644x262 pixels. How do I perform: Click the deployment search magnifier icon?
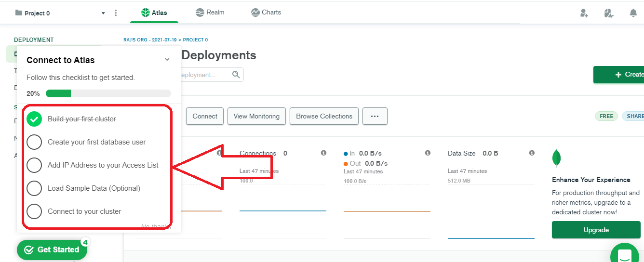click(236, 75)
